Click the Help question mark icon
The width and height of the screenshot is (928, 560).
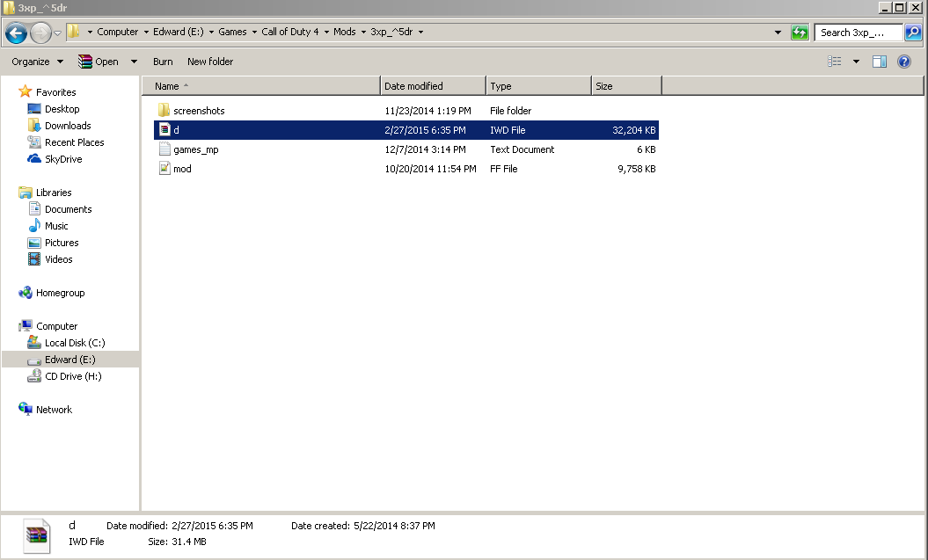[903, 62]
